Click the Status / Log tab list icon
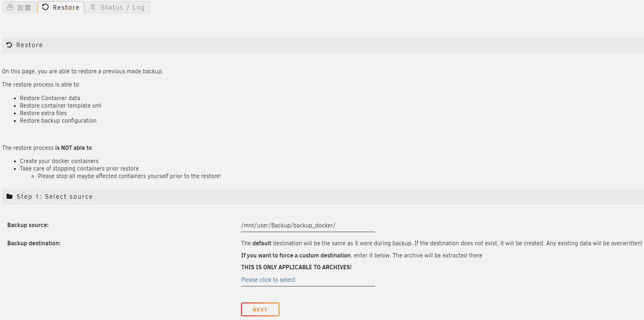 [93, 7]
